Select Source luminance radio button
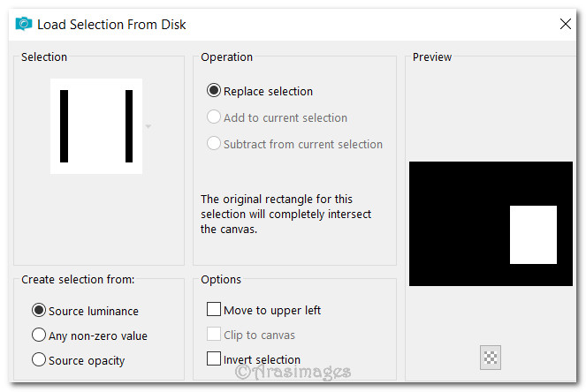Viewport: 586px width, 392px height. (39, 311)
